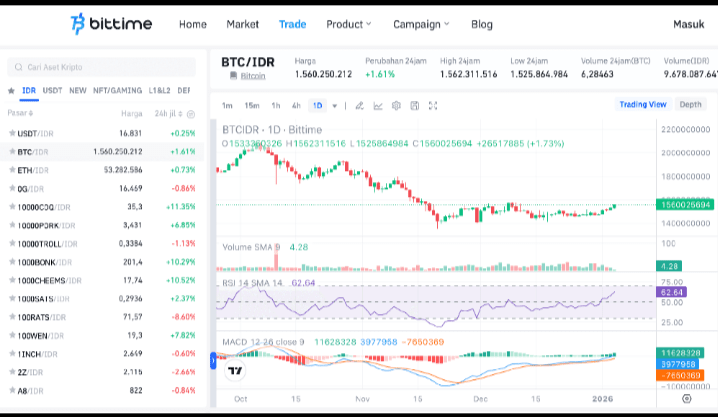
Task: Select the 4h timeframe
Action: tap(296, 106)
